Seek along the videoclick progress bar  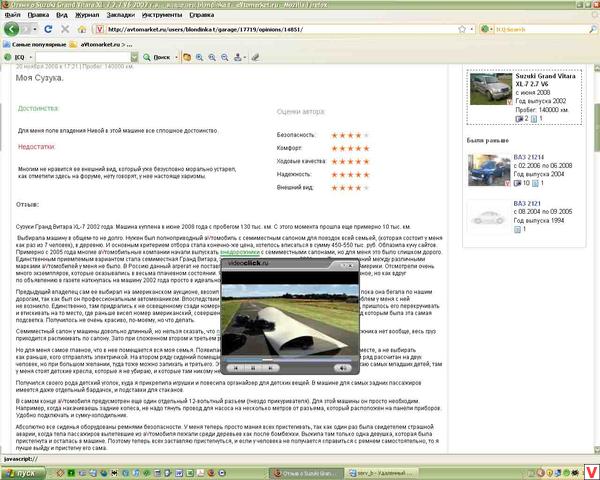[x=288, y=360]
